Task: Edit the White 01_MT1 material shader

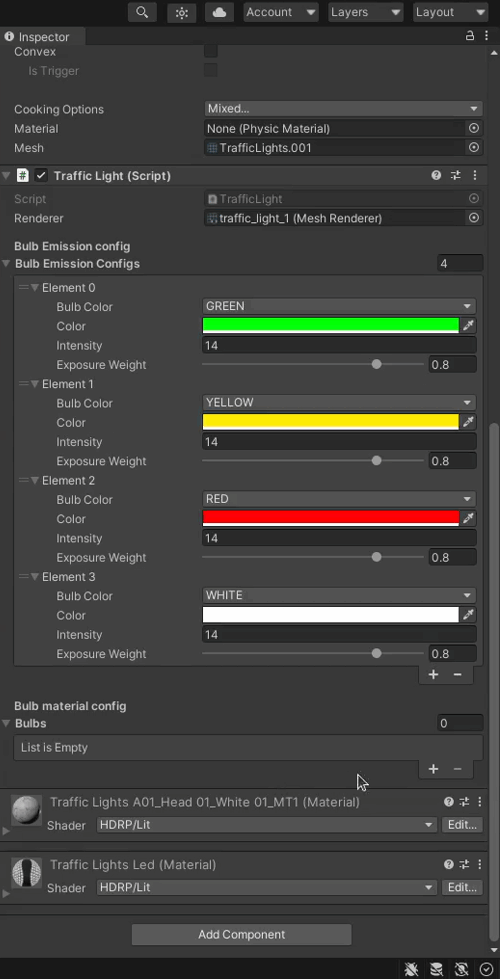Action: 462,825
